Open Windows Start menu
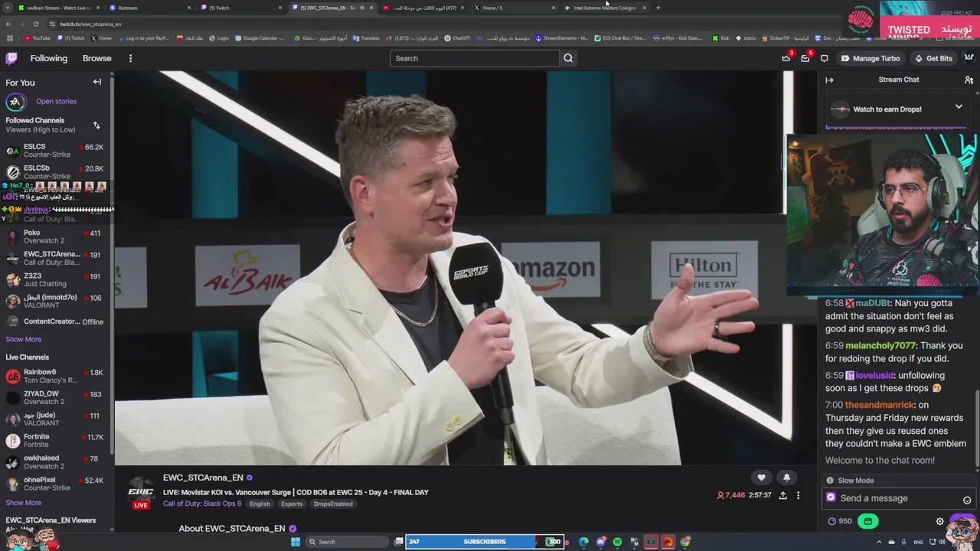980x551 pixels. click(x=296, y=542)
